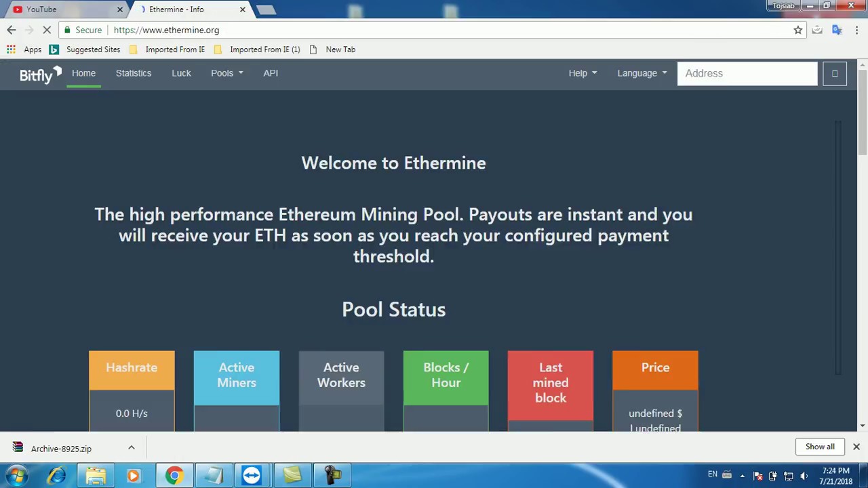Select the Ethermine - Info tab
This screenshot has width=868, height=488.
190,9
